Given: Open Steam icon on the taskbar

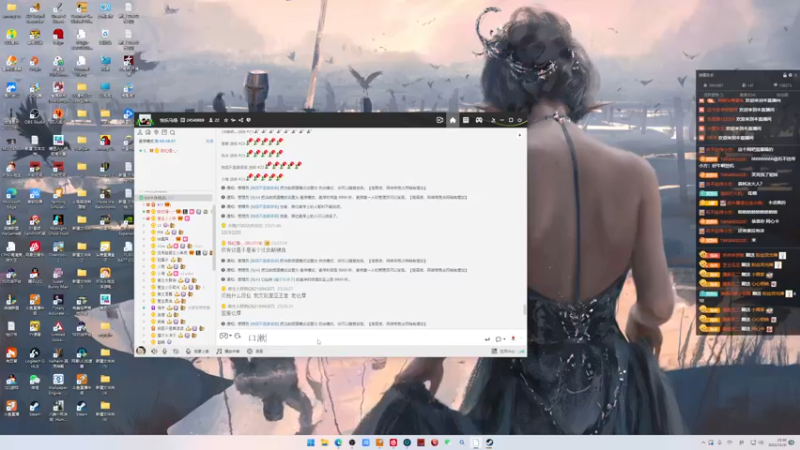Looking at the screenshot, I should 489,442.
